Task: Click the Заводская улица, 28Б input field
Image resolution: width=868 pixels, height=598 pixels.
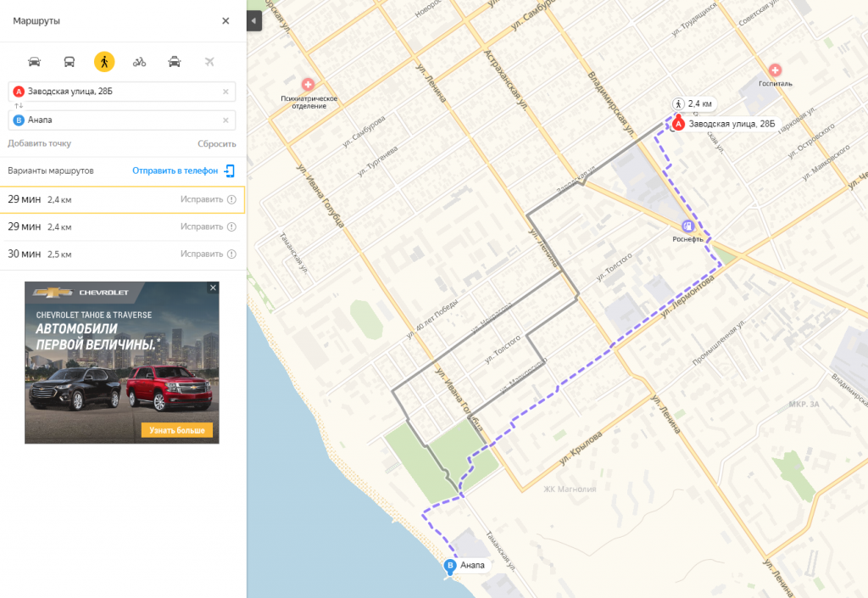Action: (122, 92)
